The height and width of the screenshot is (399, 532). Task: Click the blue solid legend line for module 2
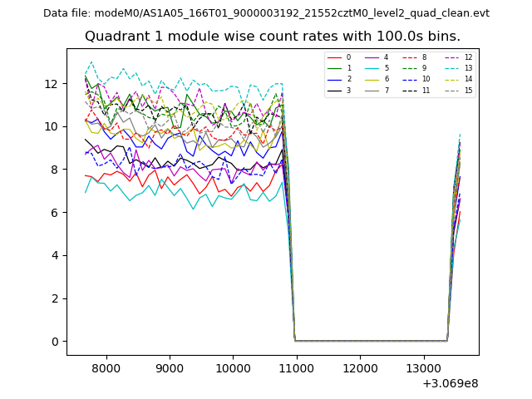click(333, 79)
